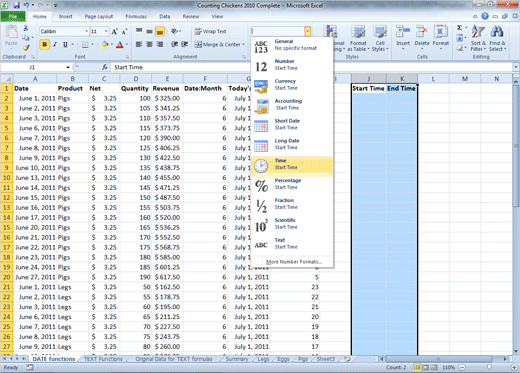
Task: Click Decrease Indent icon
Action: (x=174, y=44)
